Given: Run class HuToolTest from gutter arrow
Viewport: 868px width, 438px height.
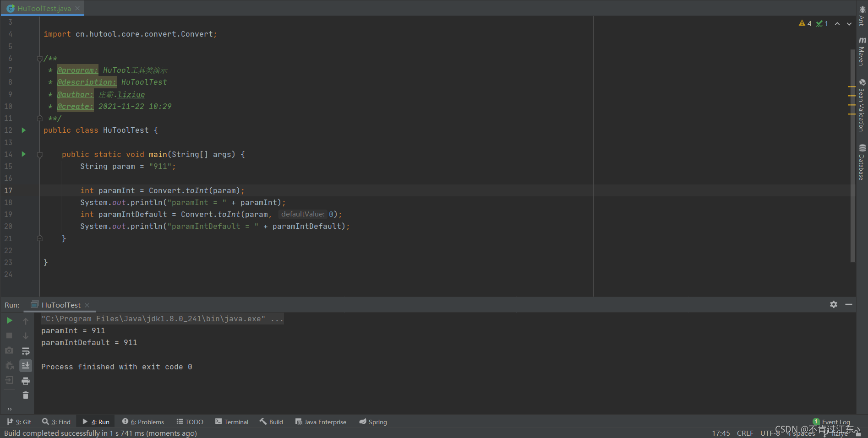Looking at the screenshot, I should tap(24, 130).
